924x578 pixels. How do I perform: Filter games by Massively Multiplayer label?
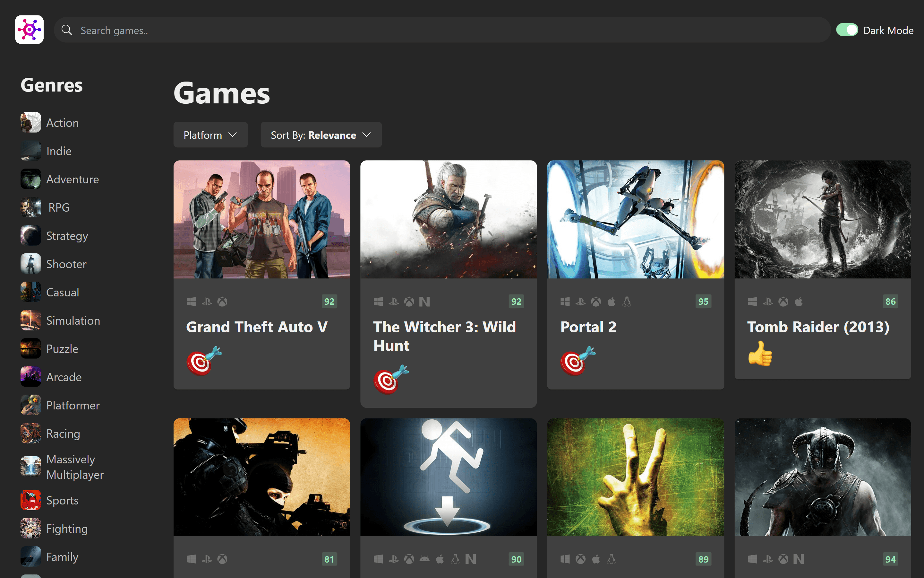pyautogui.click(x=75, y=467)
